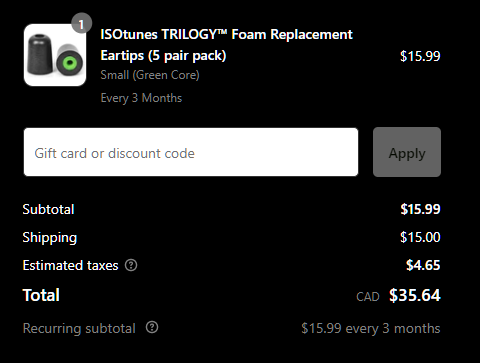Image resolution: width=480 pixels, height=363 pixels.
Task: Click the ISOtunes TRILOGY Foam Replacement product title
Action: [226, 45]
